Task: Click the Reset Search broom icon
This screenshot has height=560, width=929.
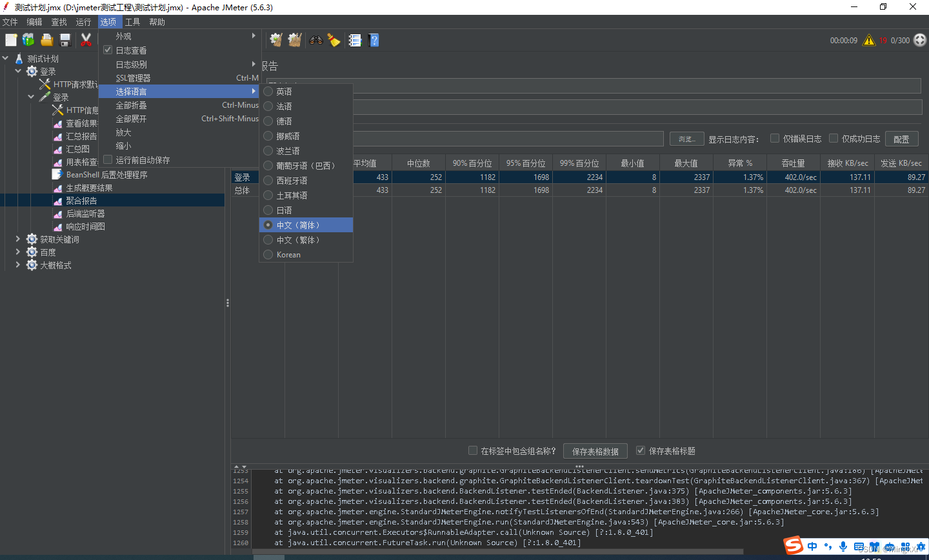Action: click(x=334, y=40)
